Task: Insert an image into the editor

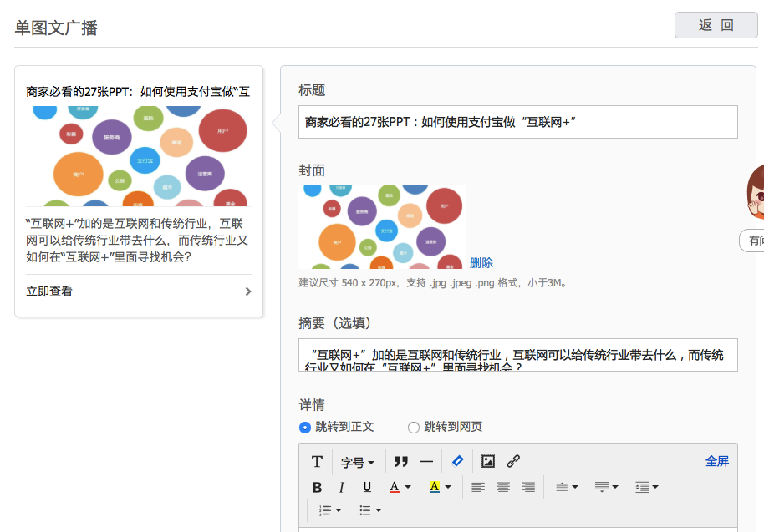Action: (x=487, y=461)
